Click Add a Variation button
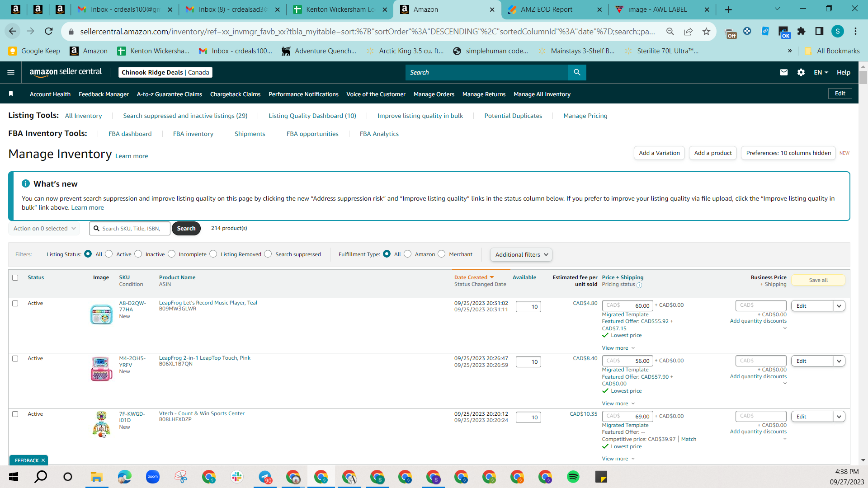 point(659,153)
